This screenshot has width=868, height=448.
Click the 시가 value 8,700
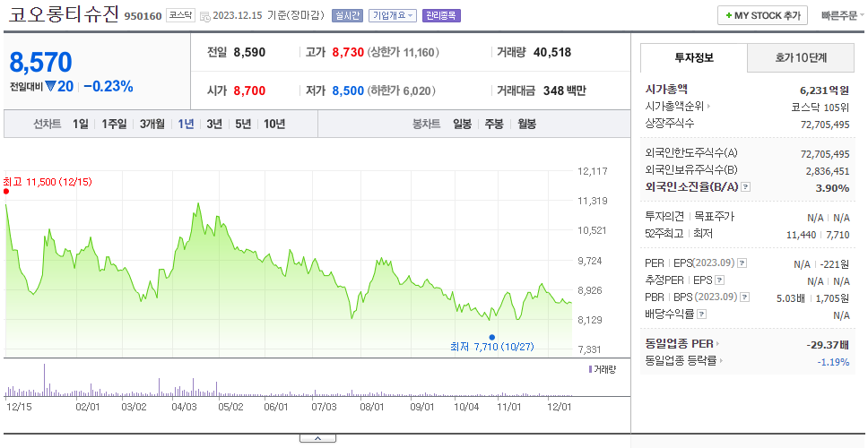point(249,90)
